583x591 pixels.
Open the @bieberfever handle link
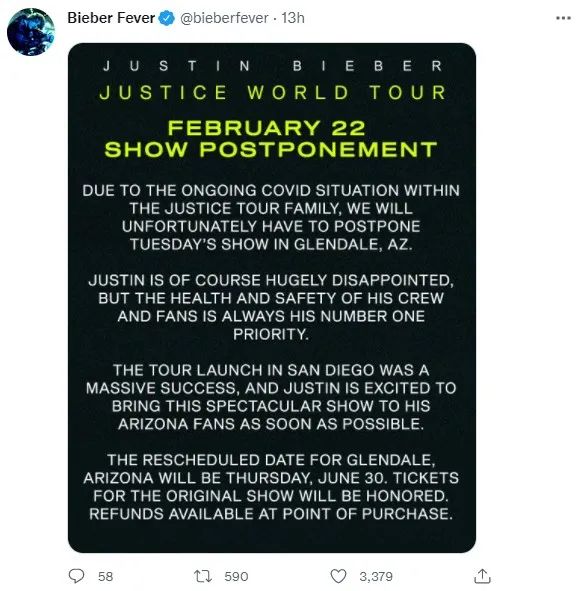tap(224, 18)
